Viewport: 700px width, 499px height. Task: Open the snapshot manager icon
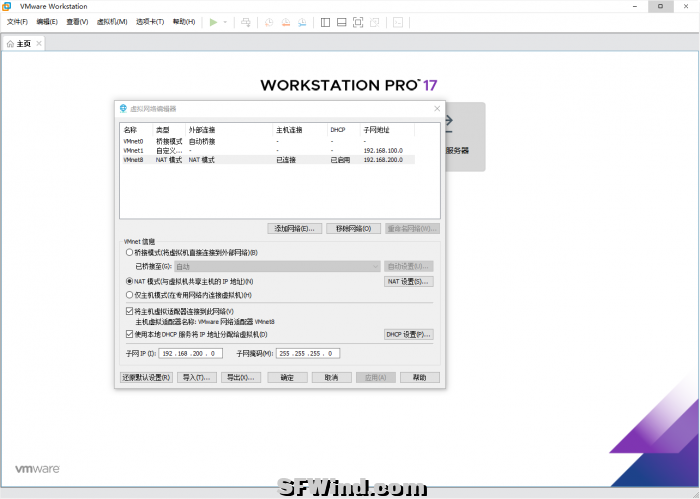[302, 22]
